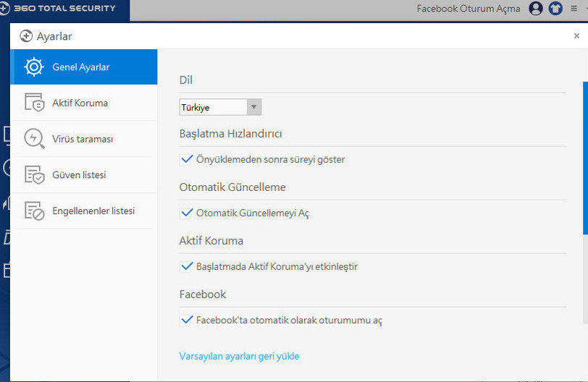This screenshot has height=382, width=588.
Task: Click the Ayarlar plus-circle logo icon
Action: point(26,36)
